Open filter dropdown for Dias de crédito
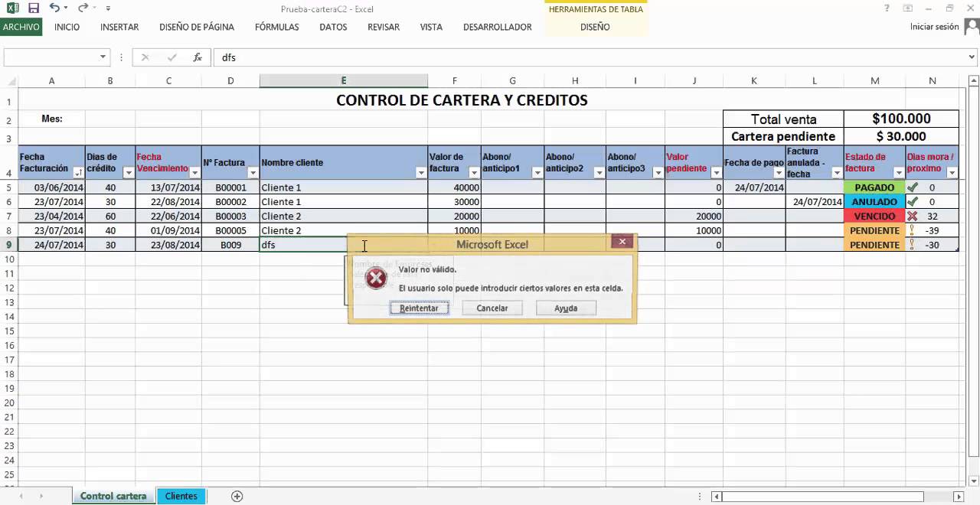The image size is (980, 505). [x=129, y=173]
